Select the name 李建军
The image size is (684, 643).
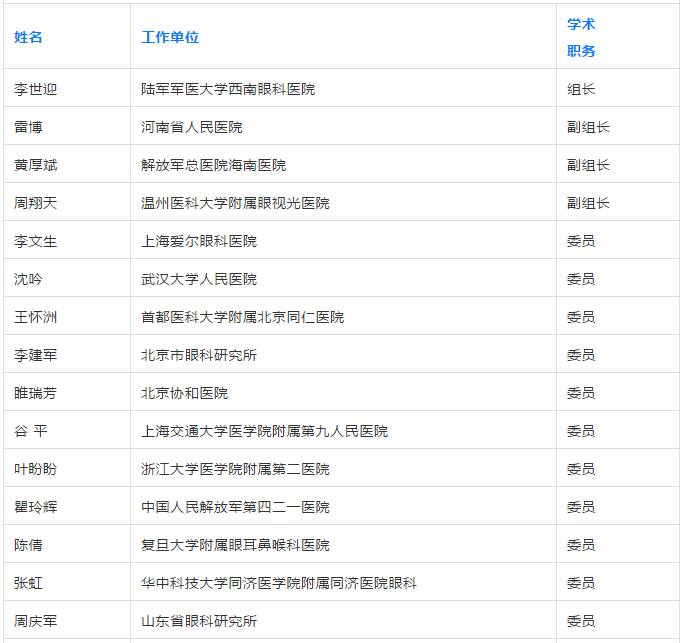[x=35, y=355]
